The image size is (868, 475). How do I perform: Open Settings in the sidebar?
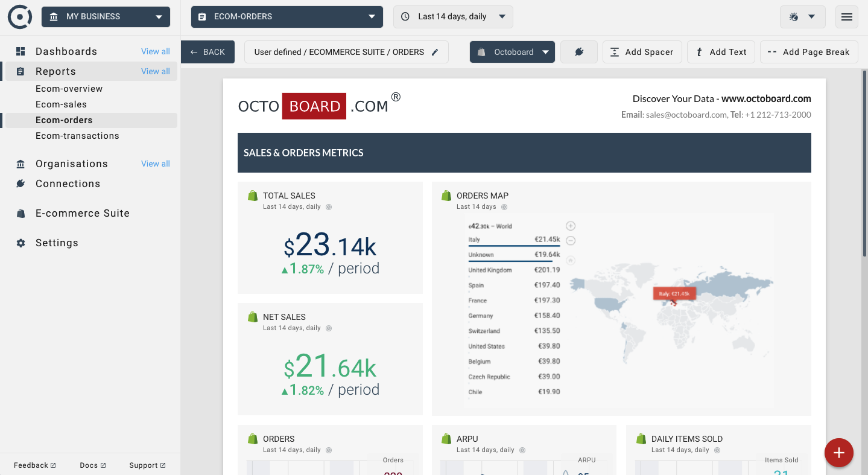(x=57, y=243)
